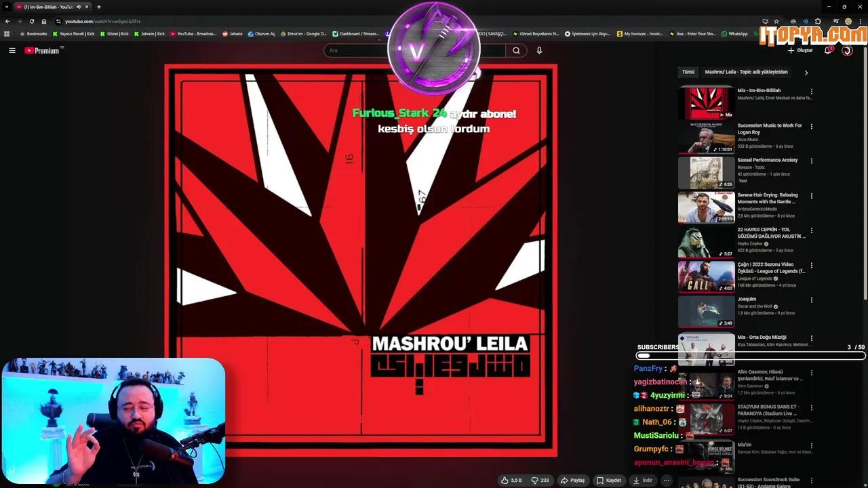Open Mix - Orta Doğu Müziği title
The width and height of the screenshot is (868, 488).
[x=762, y=338]
